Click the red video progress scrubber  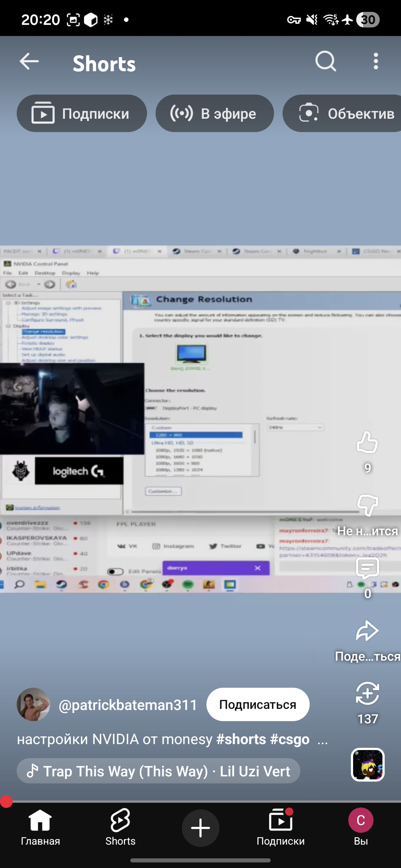[x=6, y=802]
